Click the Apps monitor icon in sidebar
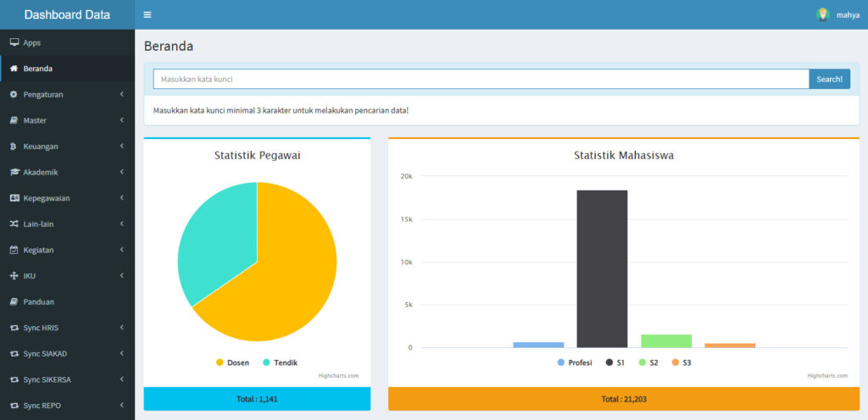Screen dimensions: 868x420 [x=14, y=42]
